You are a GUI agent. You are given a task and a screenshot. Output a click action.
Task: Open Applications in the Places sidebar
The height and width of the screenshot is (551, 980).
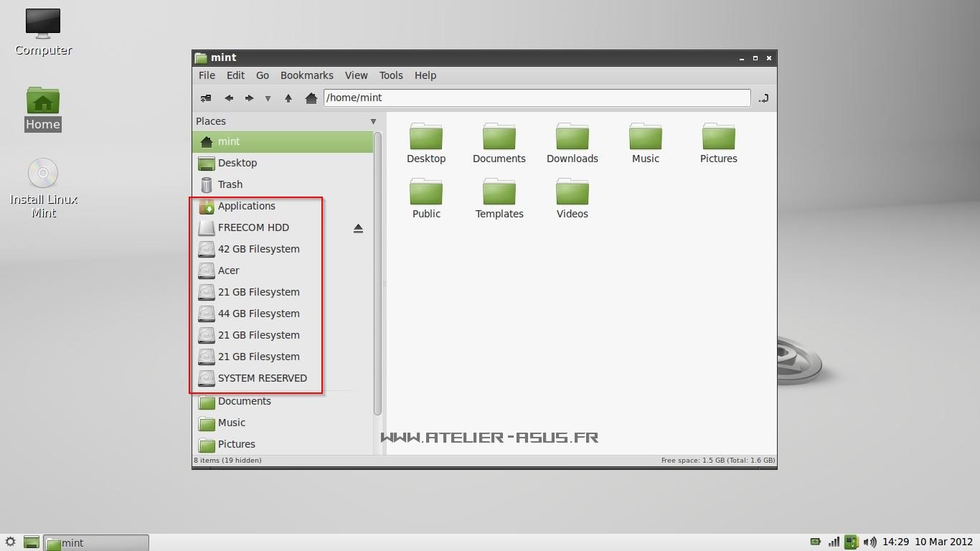(283, 206)
